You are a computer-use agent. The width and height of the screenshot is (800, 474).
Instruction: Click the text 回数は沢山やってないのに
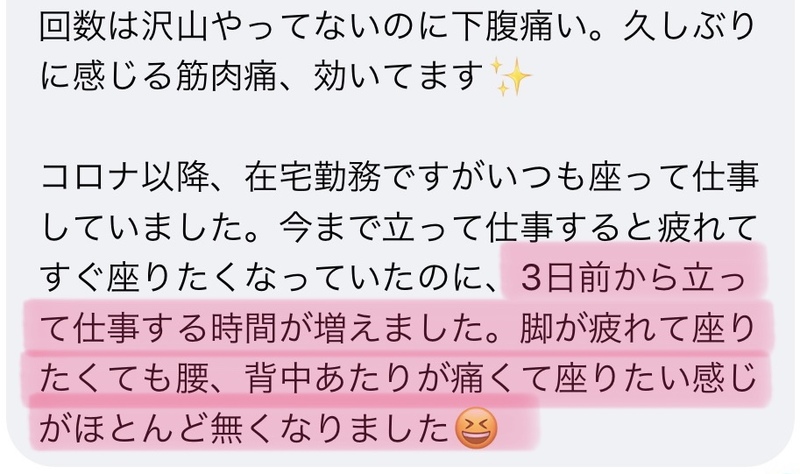point(244,27)
